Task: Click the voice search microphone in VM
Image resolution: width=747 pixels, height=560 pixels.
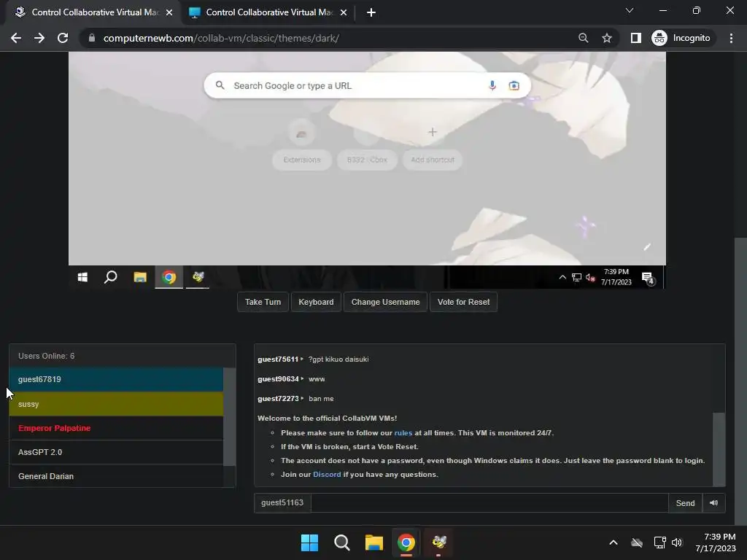Action: tap(492, 86)
